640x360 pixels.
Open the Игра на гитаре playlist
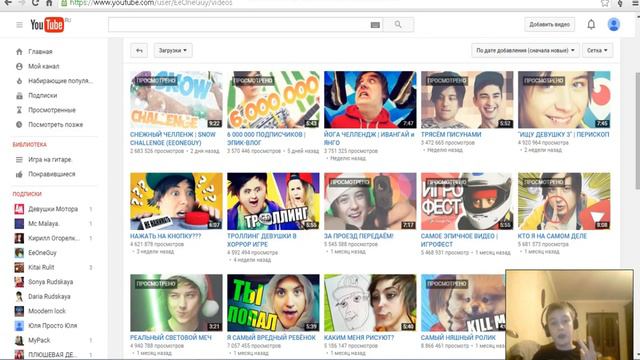50,160
